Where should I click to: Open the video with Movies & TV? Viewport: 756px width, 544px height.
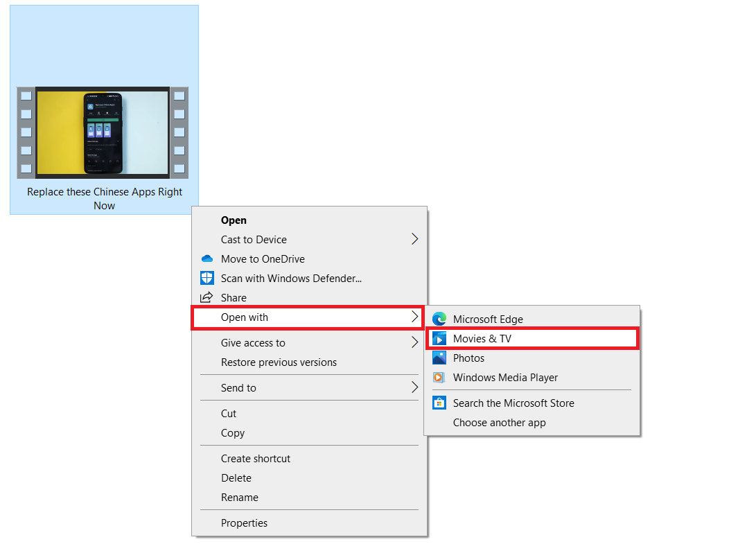[531, 339]
